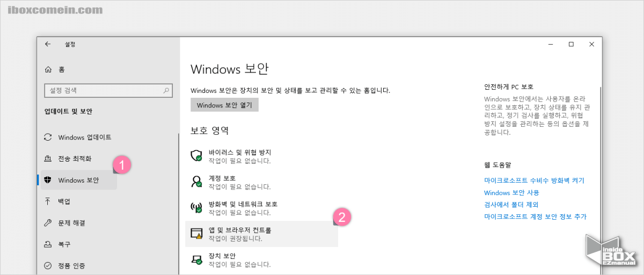This screenshot has width=644, height=275.
Task: Click the Windows 업데이트 refresh icon
Action: pos(48,137)
